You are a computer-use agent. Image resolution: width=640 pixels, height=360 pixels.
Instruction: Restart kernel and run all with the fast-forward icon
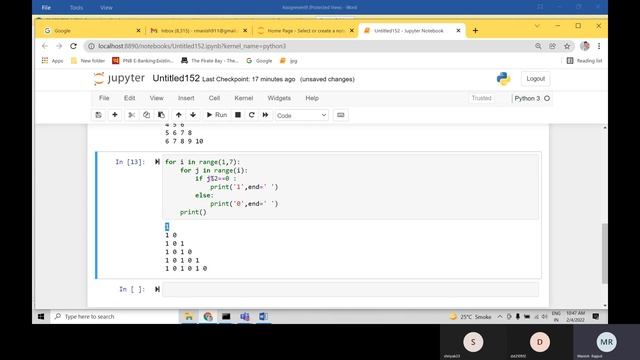pos(265,115)
